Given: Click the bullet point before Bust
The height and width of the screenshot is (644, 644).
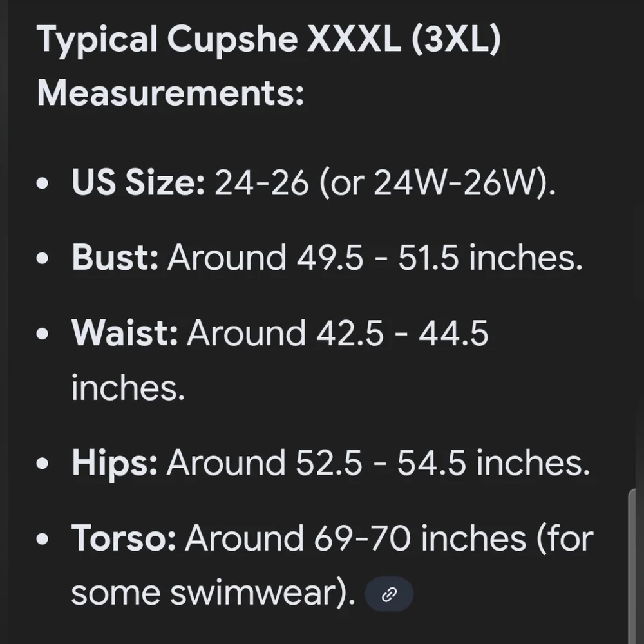Looking at the screenshot, I should click(43, 258).
